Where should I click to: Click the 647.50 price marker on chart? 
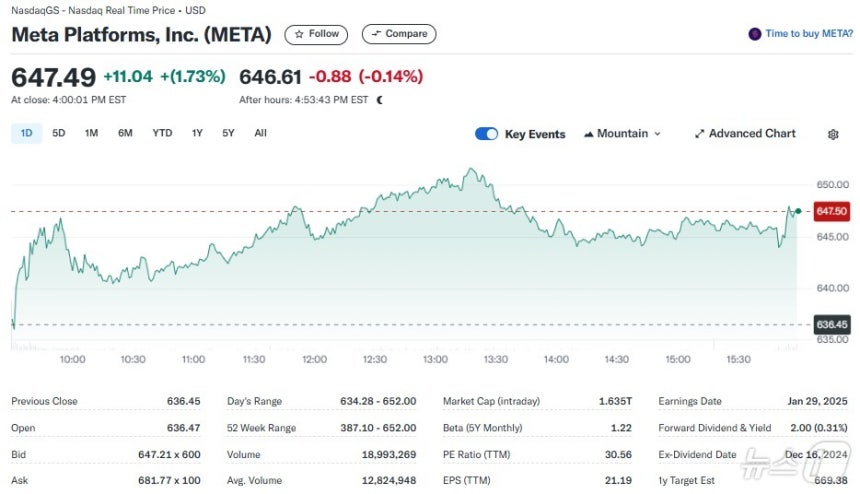(832, 211)
